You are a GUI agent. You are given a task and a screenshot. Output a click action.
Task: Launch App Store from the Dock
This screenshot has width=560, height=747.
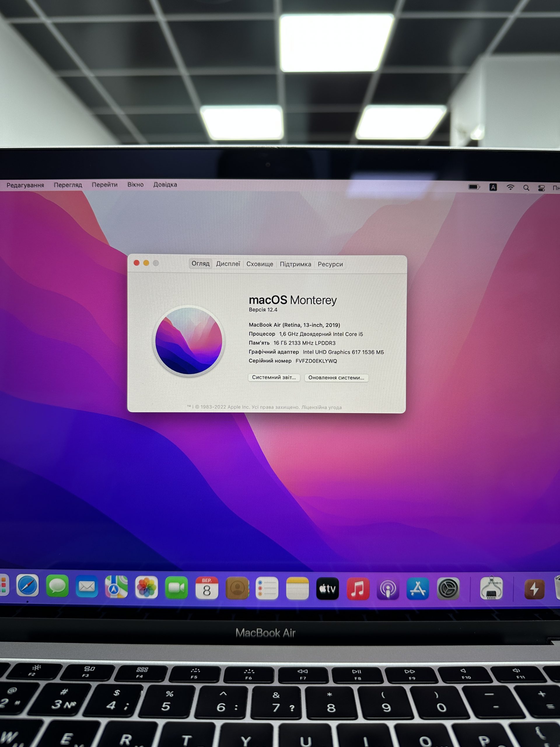click(x=418, y=589)
